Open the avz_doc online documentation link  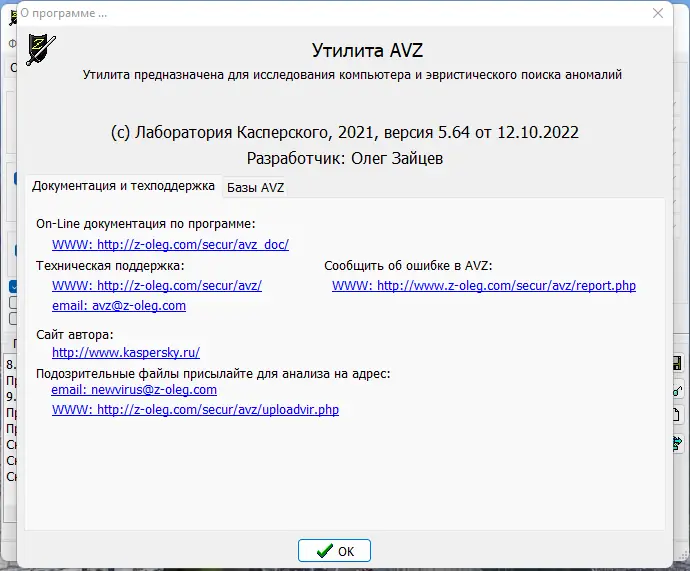coord(170,245)
